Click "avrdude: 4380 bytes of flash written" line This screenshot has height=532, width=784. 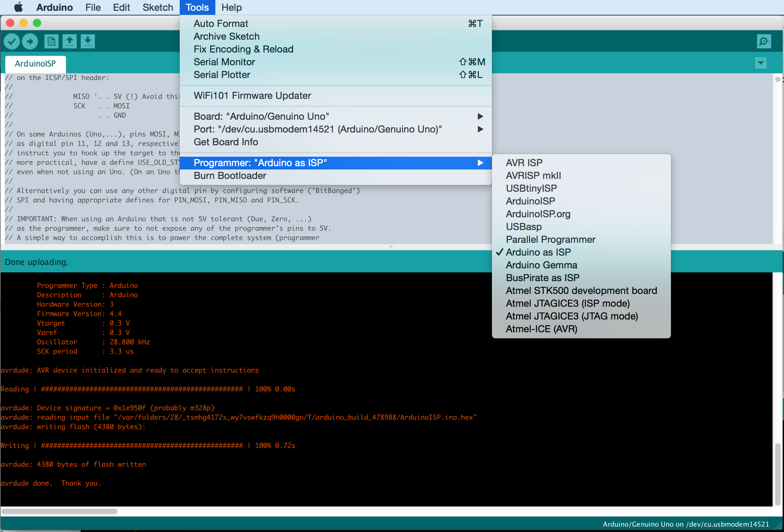tap(73, 464)
